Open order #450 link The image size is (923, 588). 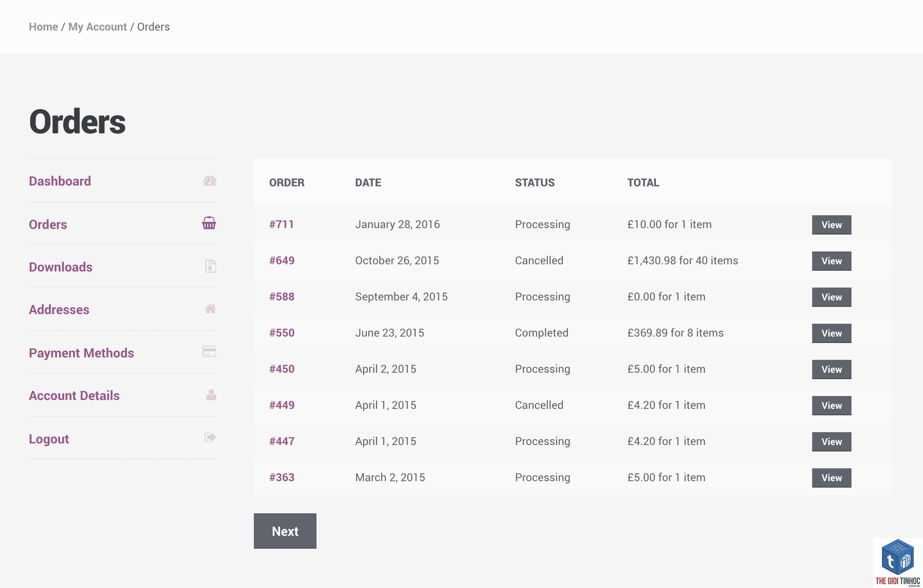(x=282, y=369)
